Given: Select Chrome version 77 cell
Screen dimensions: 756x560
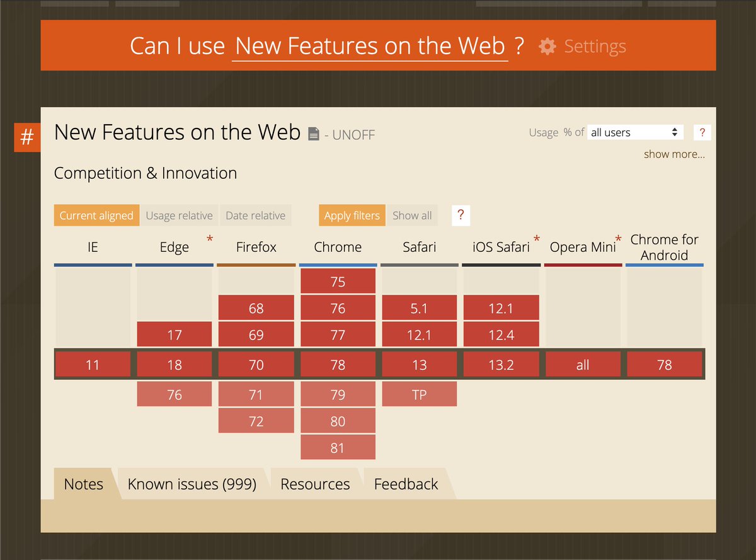Looking at the screenshot, I should [338, 334].
